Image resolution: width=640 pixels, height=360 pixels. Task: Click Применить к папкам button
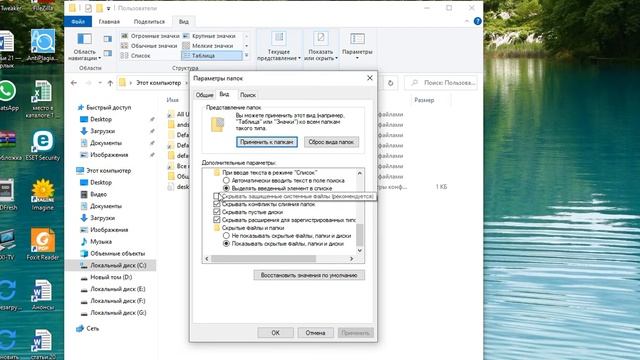pyautogui.click(x=267, y=142)
